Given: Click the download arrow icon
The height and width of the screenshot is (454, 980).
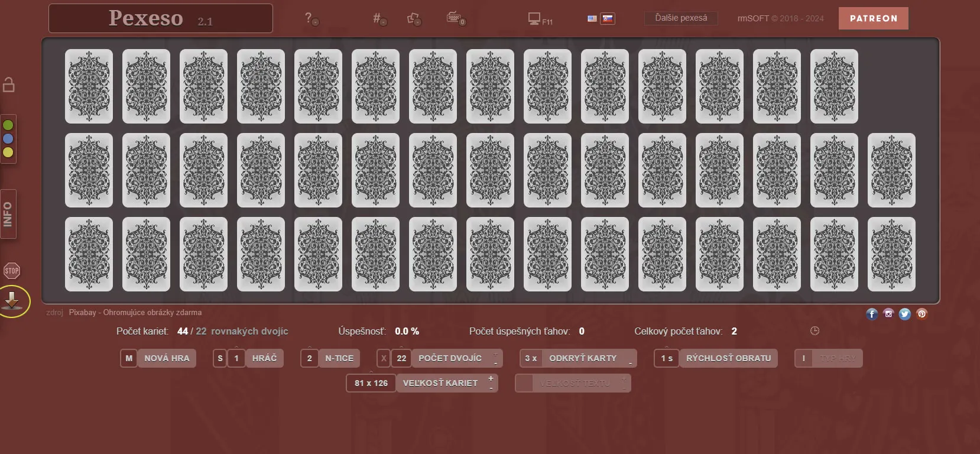Looking at the screenshot, I should click(x=12, y=301).
